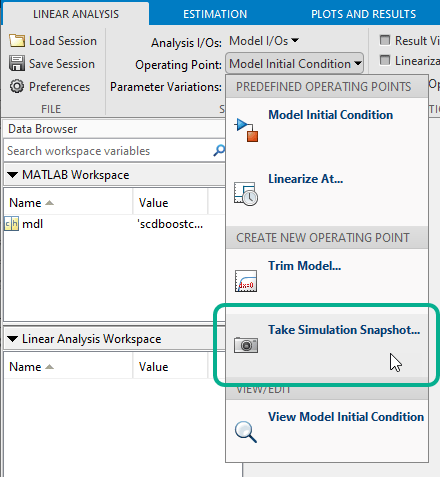Viewport: 440px width, 477px height.
Task: Click in the Search workspace variables field
Action: click(108, 151)
